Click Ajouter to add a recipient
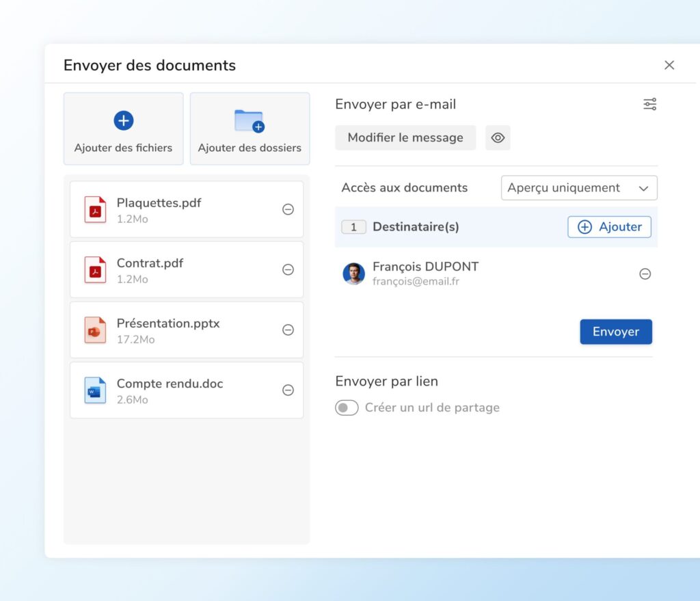The width and height of the screenshot is (700, 601). (609, 227)
